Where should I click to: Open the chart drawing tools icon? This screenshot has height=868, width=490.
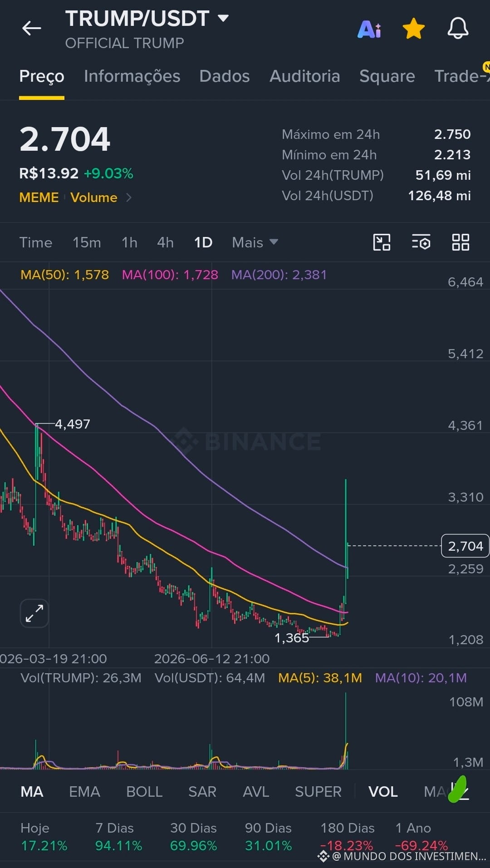tap(382, 242)
